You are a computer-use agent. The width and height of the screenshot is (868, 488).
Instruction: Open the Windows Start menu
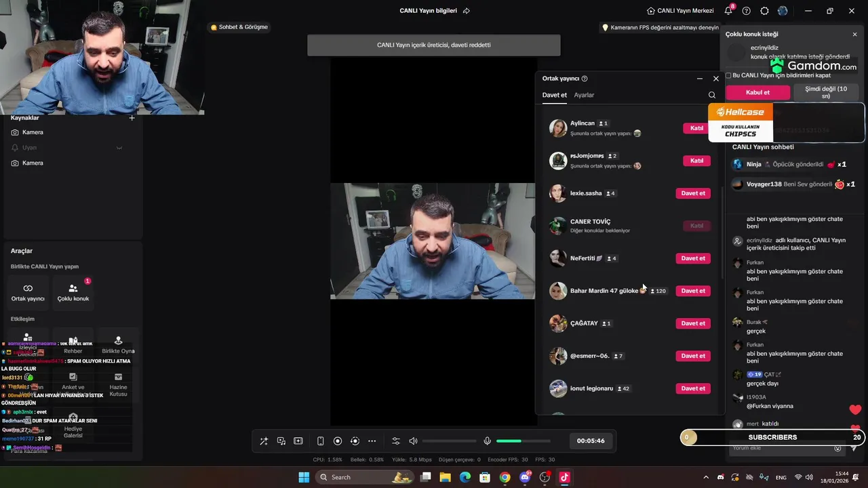pyautogui.click(x=304, y=477)
